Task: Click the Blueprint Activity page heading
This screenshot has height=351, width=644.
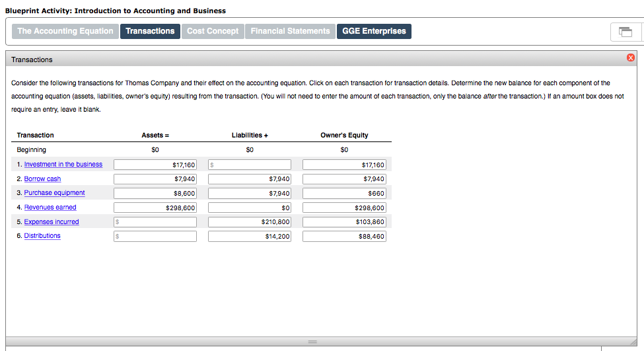Action: click(x=116, y=11)
